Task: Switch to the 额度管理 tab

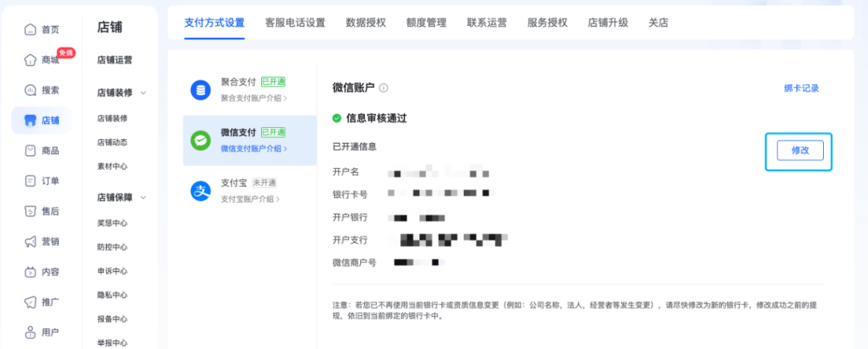Action: pyautogui.click(x=426, y=23)
